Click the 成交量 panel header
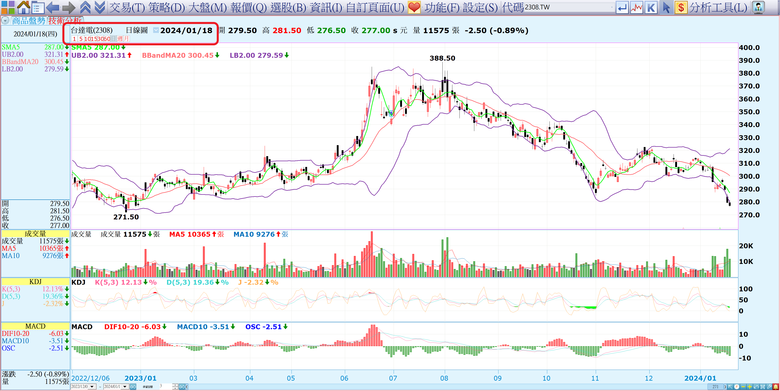780x391 pixels. [35, 233]
